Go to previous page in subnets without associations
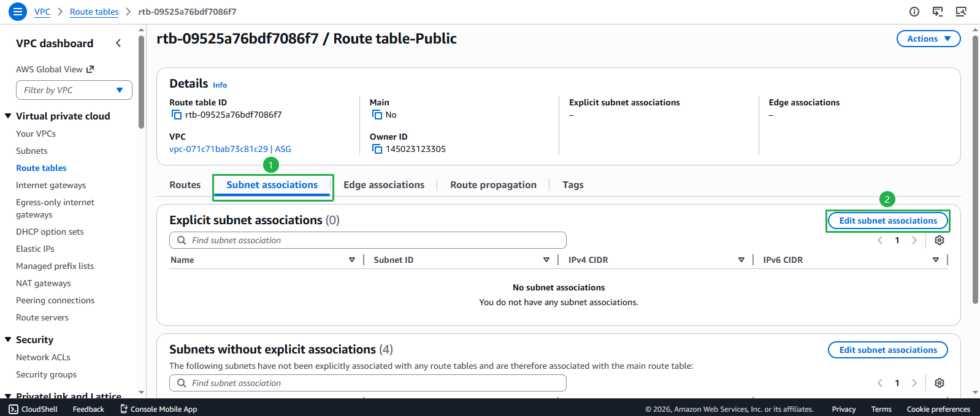The height and width of the screenshot is (416, 980). pyautogui.click(x=880, y=383)
